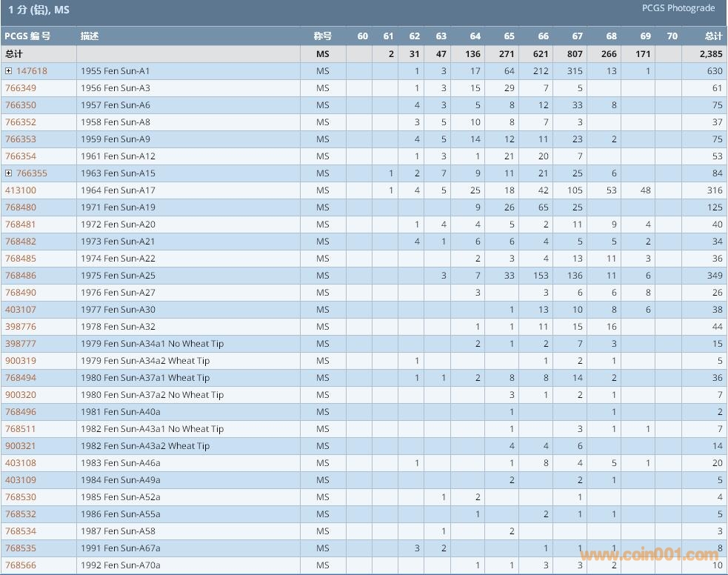Click the grade 67 column header
This screenshot has width=728, height=575.
577,36
